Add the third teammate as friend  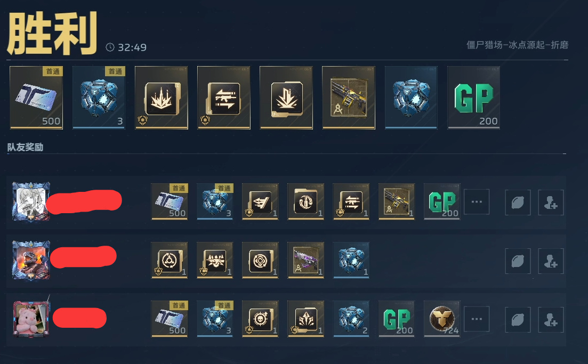pos(551,320)
